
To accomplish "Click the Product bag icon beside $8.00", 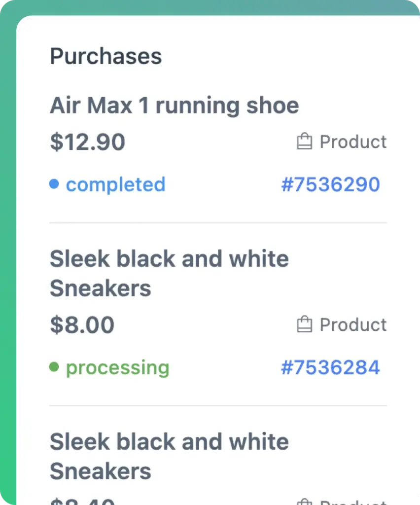I will tap(305, 324).
